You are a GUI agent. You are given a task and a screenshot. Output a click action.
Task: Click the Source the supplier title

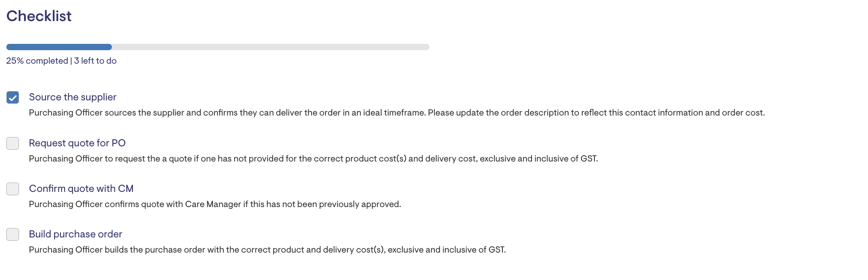click(x=73, y=97)
